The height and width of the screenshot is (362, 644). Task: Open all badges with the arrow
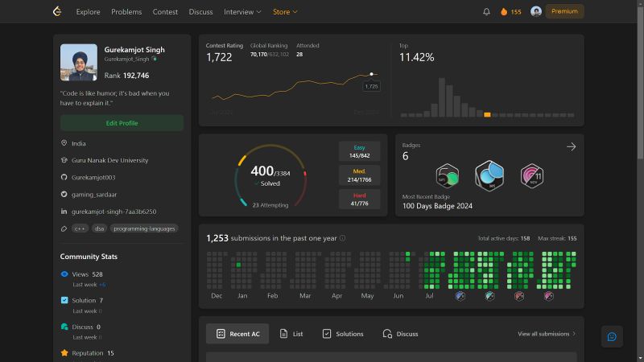click(571, 146)
